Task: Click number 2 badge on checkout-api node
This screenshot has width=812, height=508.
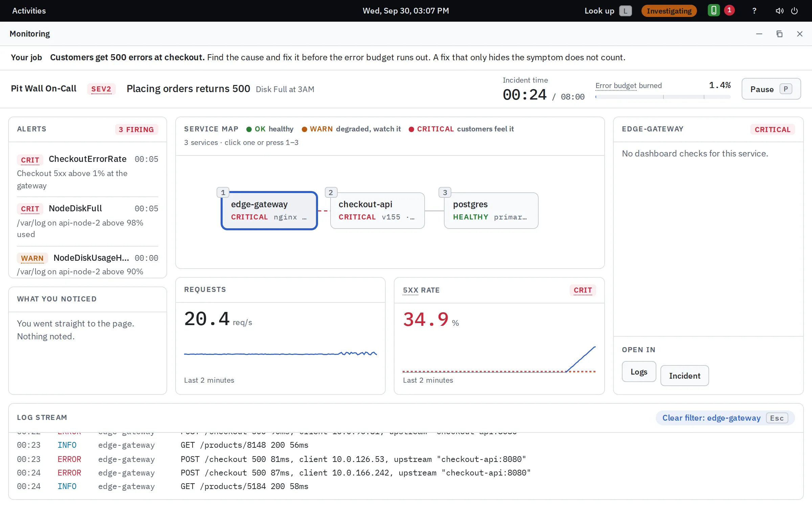Action: 331,192
